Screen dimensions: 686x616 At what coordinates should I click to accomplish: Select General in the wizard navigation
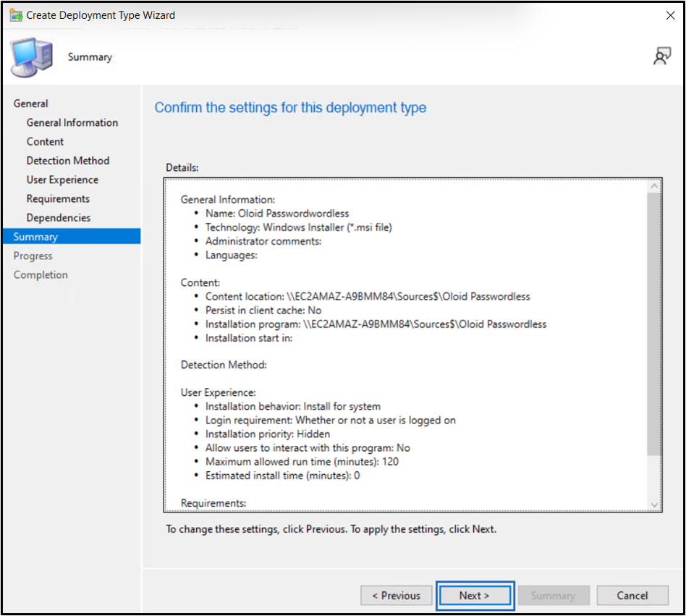pyautogui.click(x=30, y=104)
